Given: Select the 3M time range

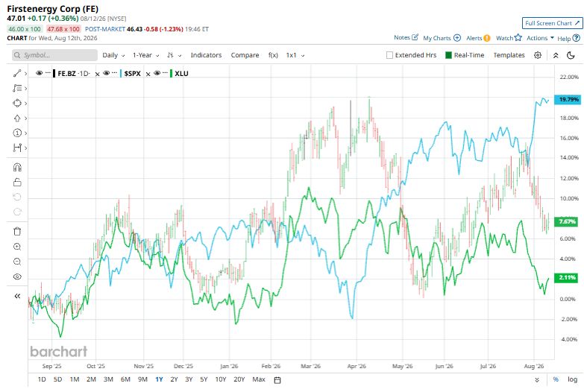Looking at the screenshot, I should point(108,379).
